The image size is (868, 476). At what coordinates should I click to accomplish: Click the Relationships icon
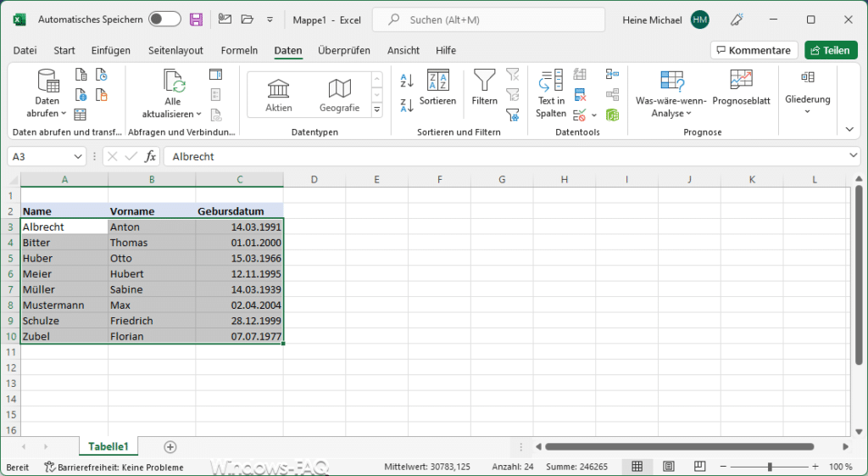(x=612, y=95)
